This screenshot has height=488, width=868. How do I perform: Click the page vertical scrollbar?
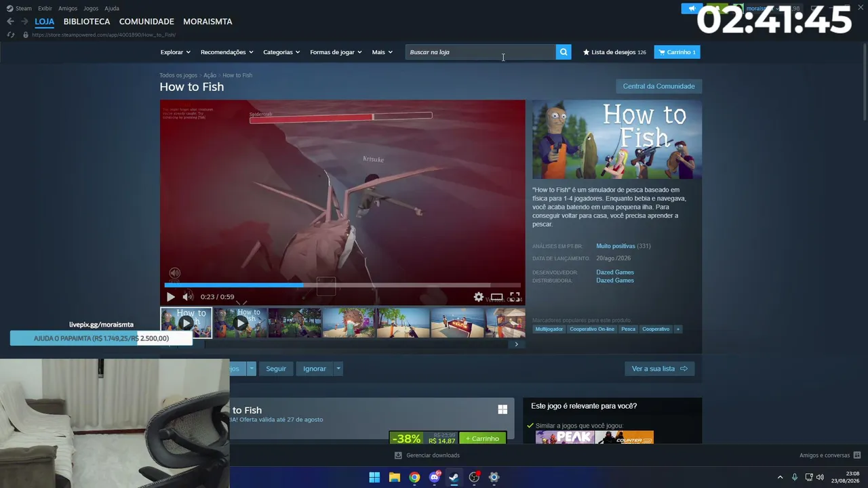pos(863,81)
